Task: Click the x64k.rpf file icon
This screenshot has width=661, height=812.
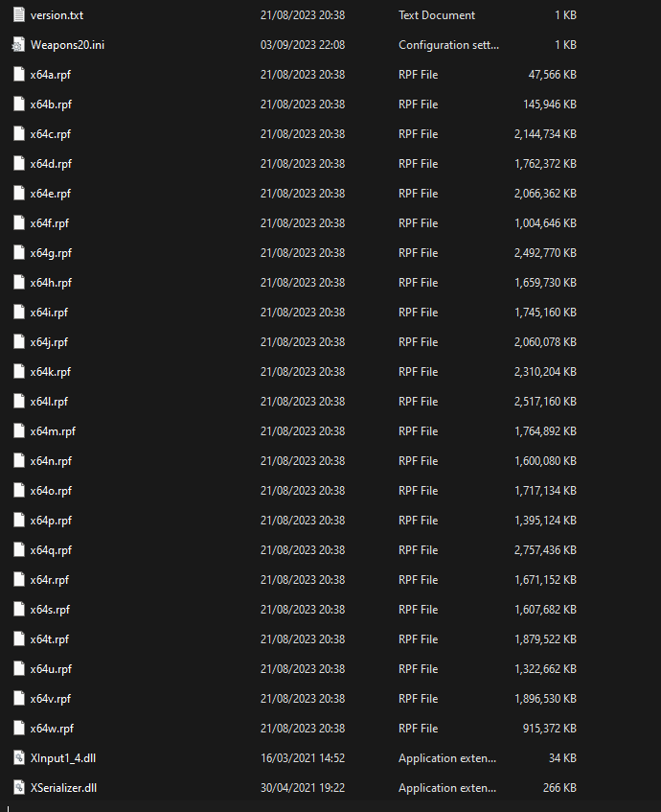Action: [18, 372]
